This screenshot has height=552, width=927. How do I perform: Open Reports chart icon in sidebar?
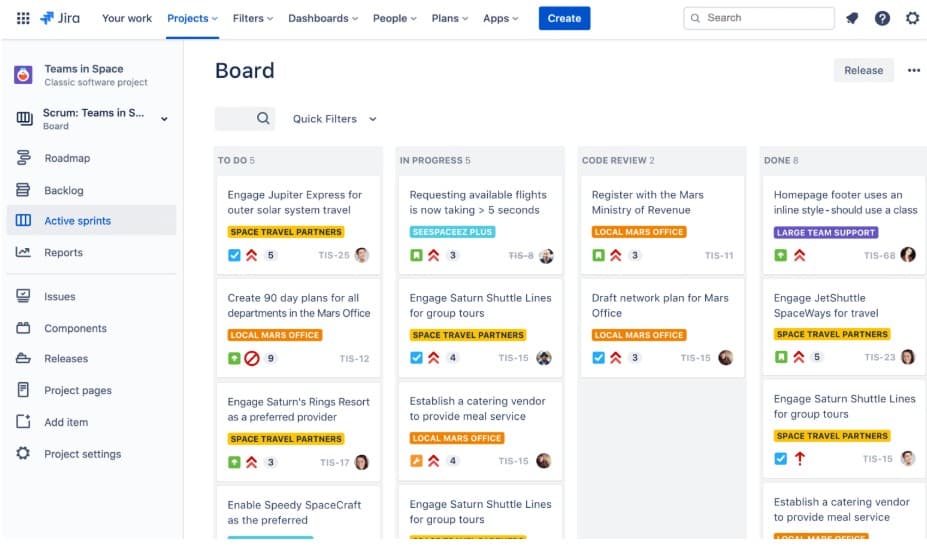[23, 253]
